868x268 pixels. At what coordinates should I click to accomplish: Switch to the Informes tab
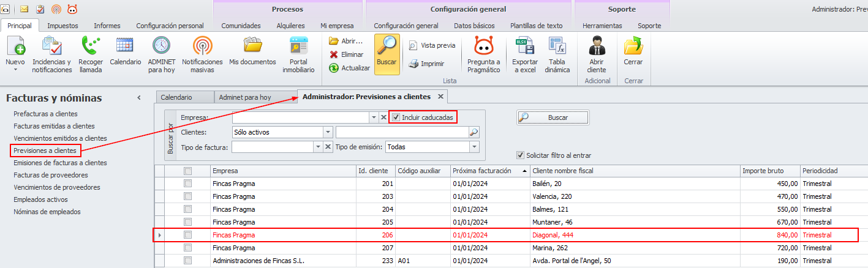[x=107, y=26]
